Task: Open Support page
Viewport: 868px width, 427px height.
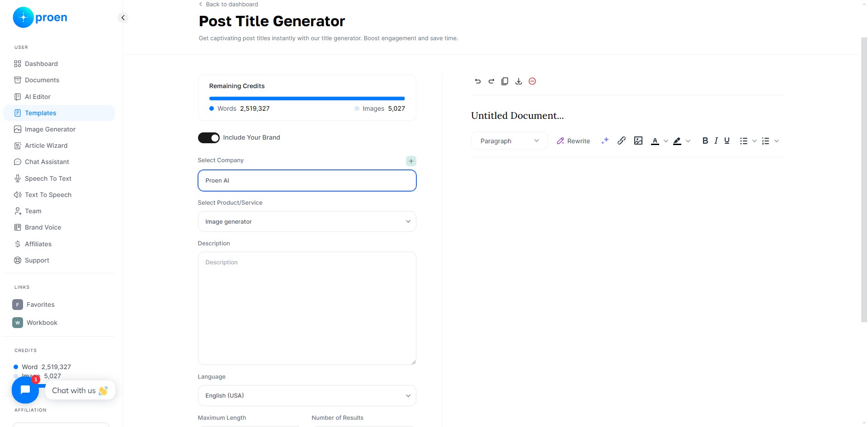Action: pos(59,260)
